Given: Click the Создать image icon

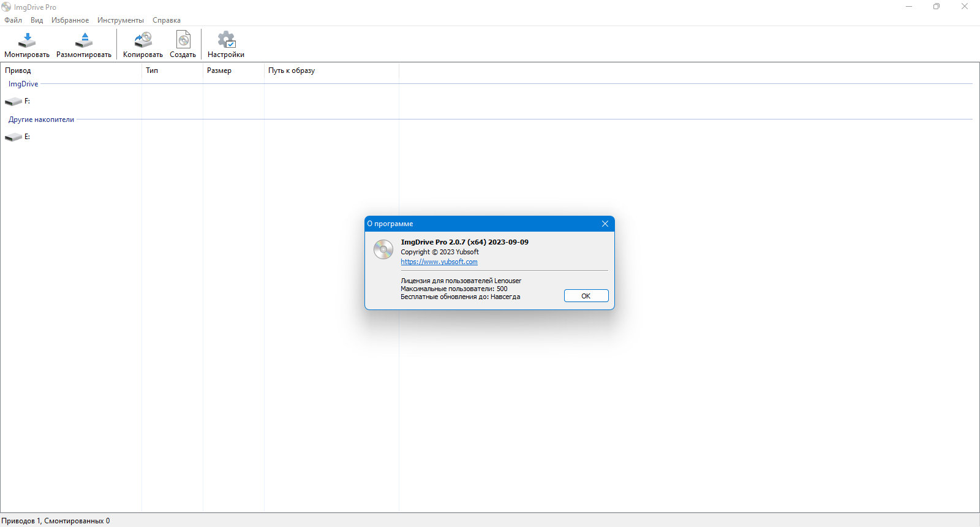Looking at the screenshot, I should point(183,40).
